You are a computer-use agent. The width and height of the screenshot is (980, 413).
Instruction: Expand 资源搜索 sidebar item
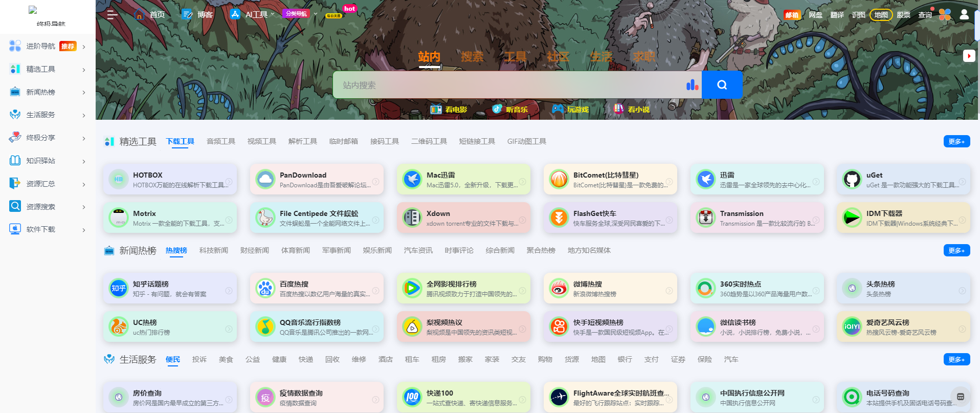pos(48,207)
